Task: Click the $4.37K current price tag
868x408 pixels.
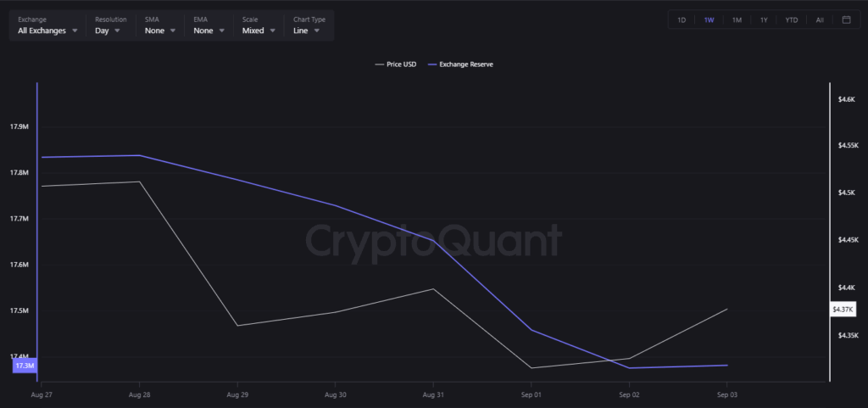Action: (843, 310)
